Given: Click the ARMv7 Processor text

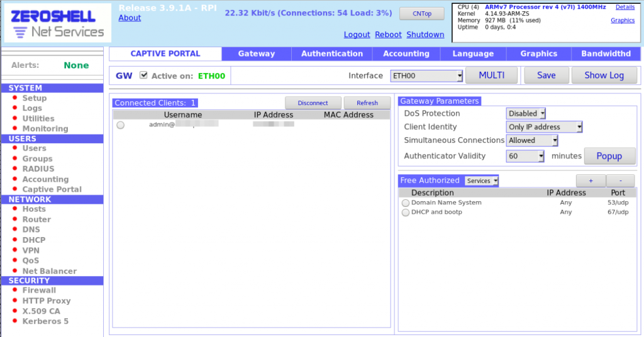Looking at the screenshot, I should 545,7.
